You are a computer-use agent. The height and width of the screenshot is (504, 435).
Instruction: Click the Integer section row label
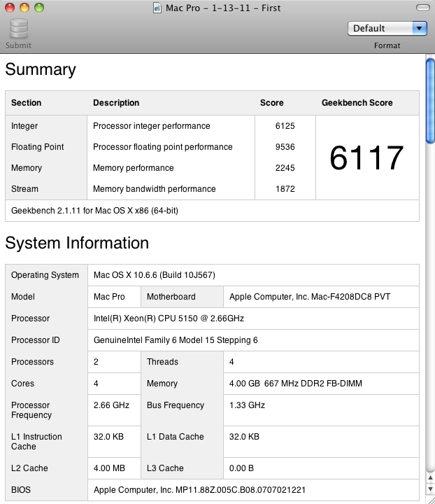click(x=24, y=126)
